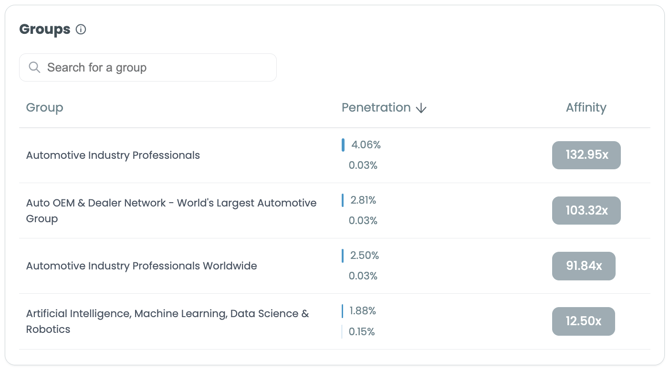Click the 1.88% penetration value
This screenshot has width=670, height=371.
click(362, 311)
